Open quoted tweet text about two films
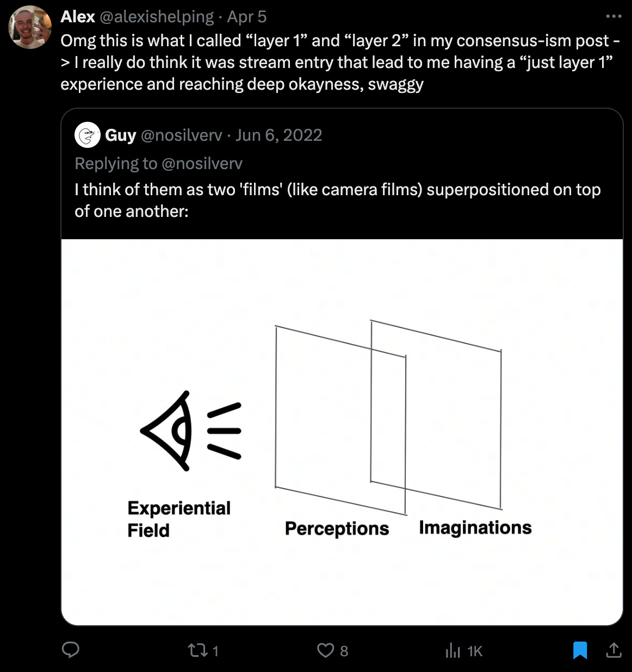Viewport: 632px width, 672px height. pyautogui.click(x=338, y=200)
